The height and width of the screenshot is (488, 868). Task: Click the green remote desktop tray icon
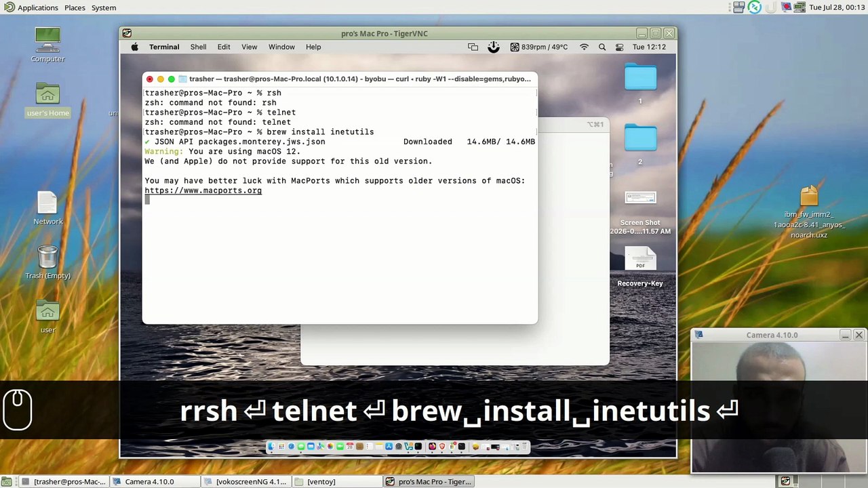[x=755, y=7]
